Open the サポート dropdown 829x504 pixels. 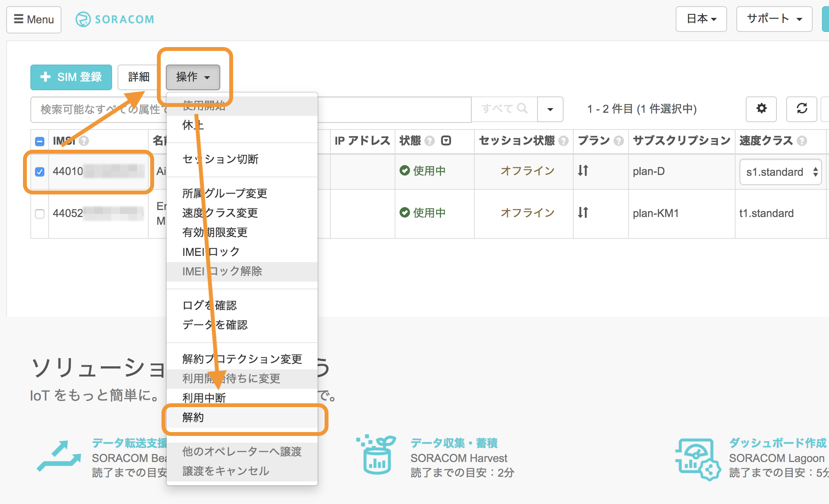point(774,19)
